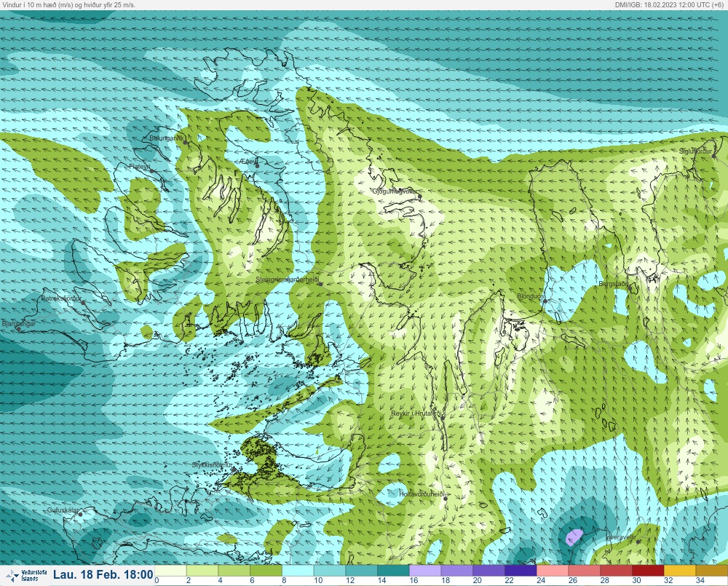Click the Patreksfjörður station label

61,298
